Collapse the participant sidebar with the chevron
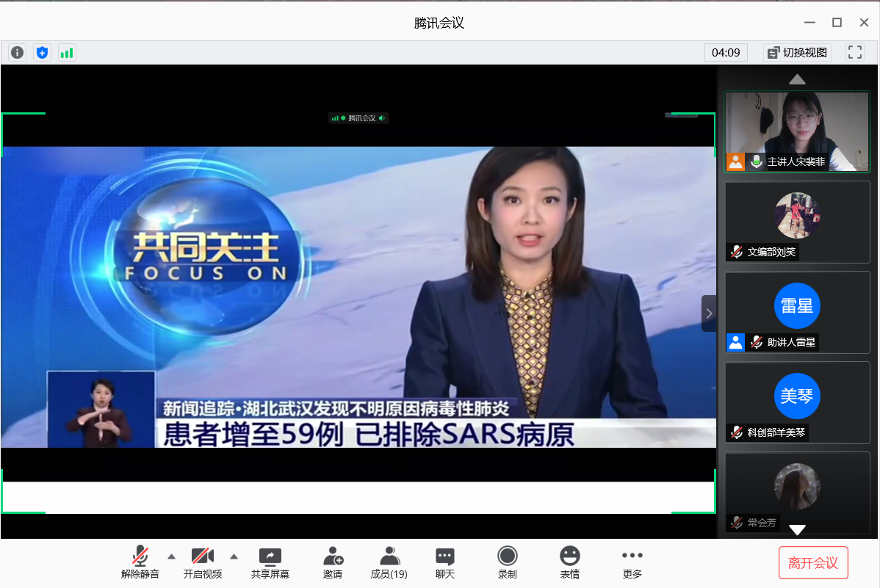 click(709, 313)
